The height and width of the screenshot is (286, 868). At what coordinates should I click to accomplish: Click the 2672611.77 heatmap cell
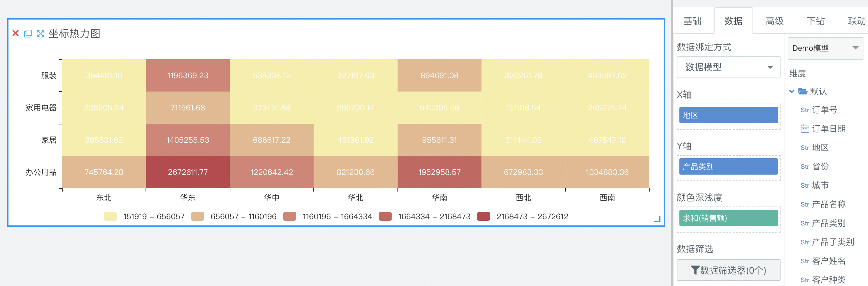[188, 172]
